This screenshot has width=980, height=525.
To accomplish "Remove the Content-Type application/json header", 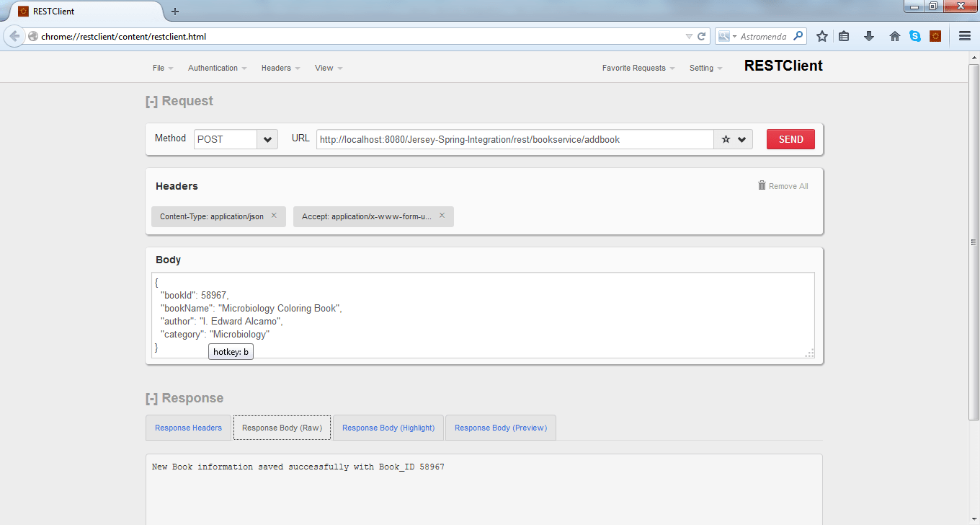I will [x=274, y=216].
